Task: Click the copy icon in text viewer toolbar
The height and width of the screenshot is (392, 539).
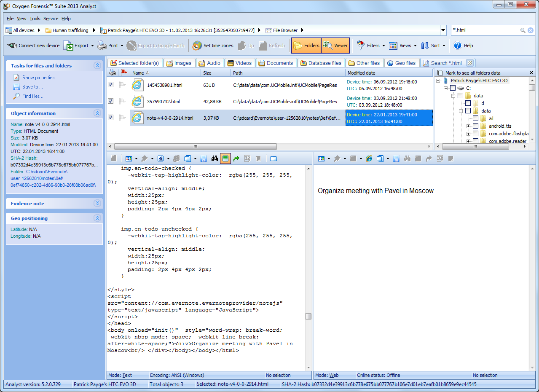Action: pyautogui.click(x=188, y=158)
